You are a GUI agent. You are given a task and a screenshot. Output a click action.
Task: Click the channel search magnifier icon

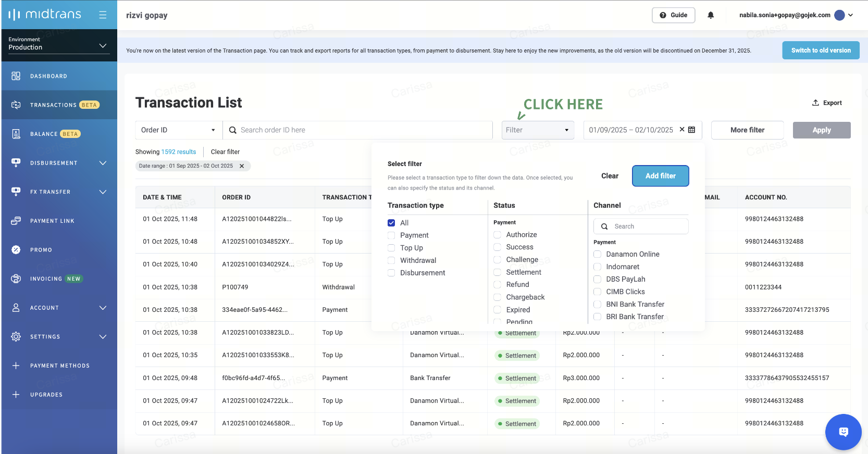pos(604,226)
